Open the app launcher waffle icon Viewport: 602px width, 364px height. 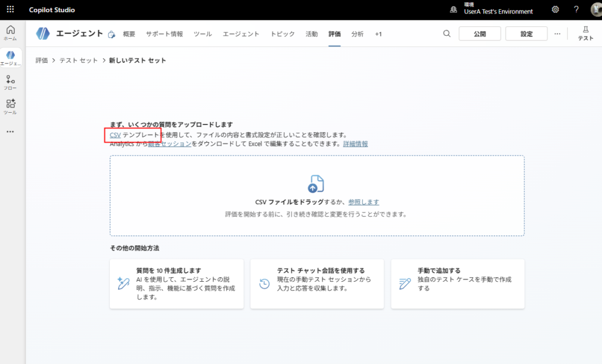(x=10, y=10)
